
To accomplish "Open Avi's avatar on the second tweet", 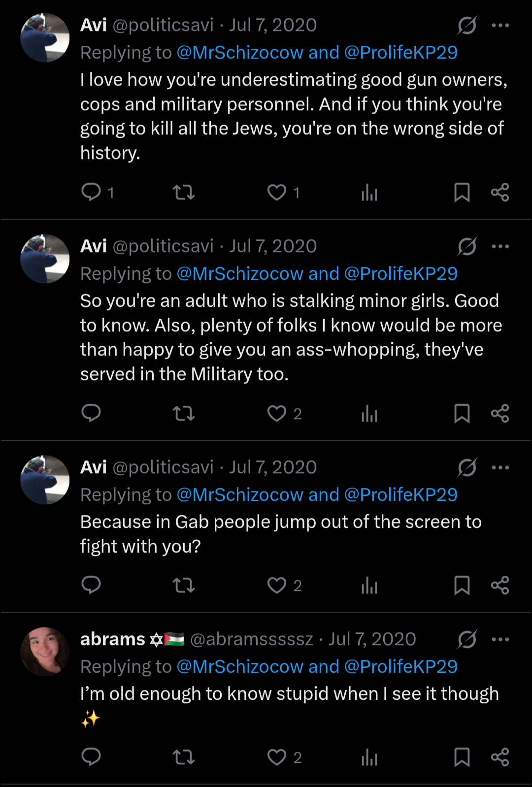I will [x=45, y=259].
